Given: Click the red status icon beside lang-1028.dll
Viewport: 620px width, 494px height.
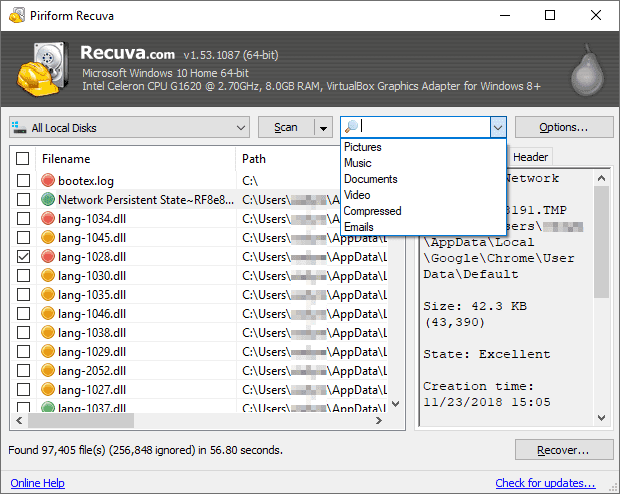Looking at the screenshot, I should [48, 256].
